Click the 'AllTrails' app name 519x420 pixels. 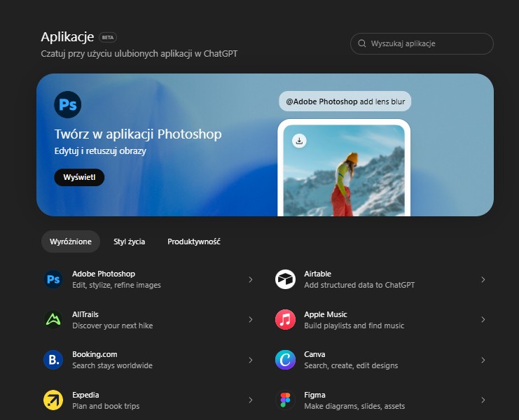(85, 314)
